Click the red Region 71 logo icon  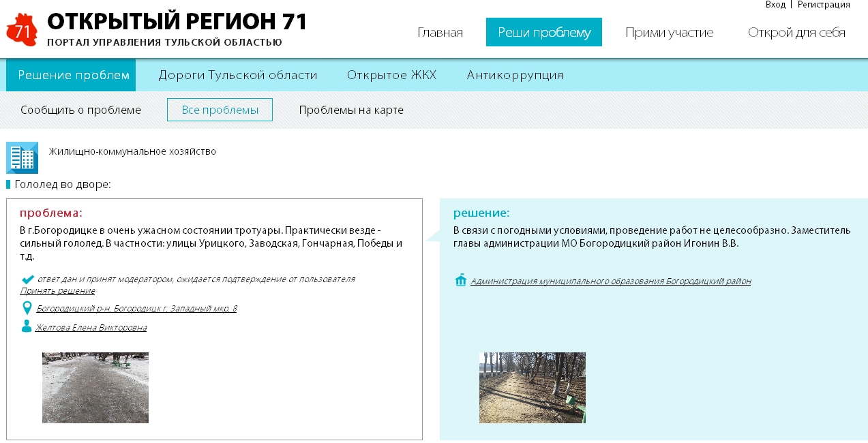pos(22,30)
